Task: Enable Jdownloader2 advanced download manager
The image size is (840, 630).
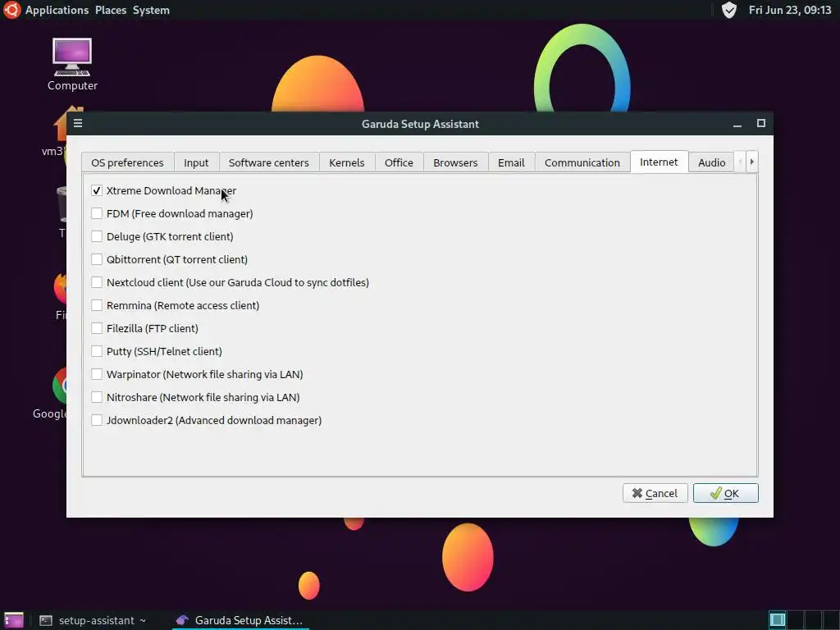Action: [x=97, y=421]
